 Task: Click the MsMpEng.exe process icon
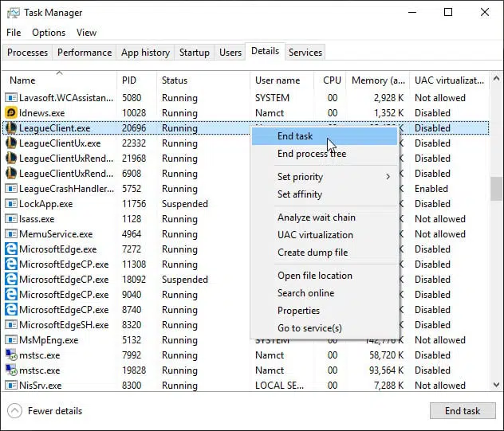pos(11,340)
